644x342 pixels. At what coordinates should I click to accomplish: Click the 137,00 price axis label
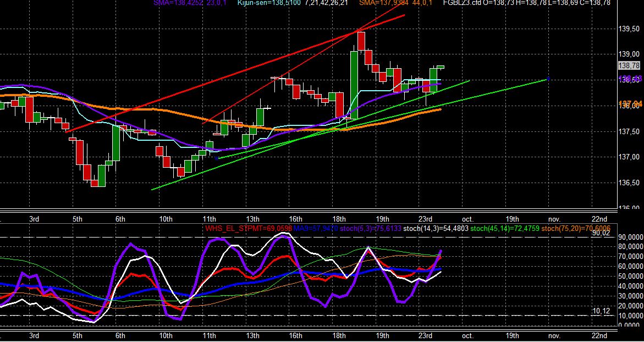pyautogui.click(x=629, y=157)
